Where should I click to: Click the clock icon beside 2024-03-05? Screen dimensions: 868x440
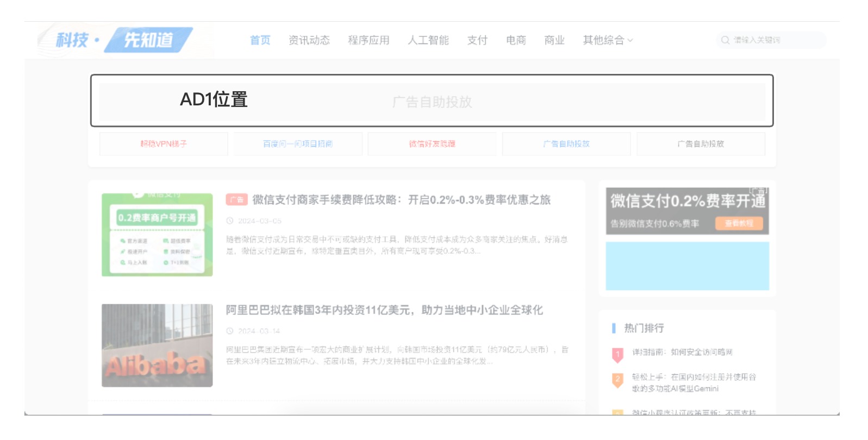(x=230, y=221)
